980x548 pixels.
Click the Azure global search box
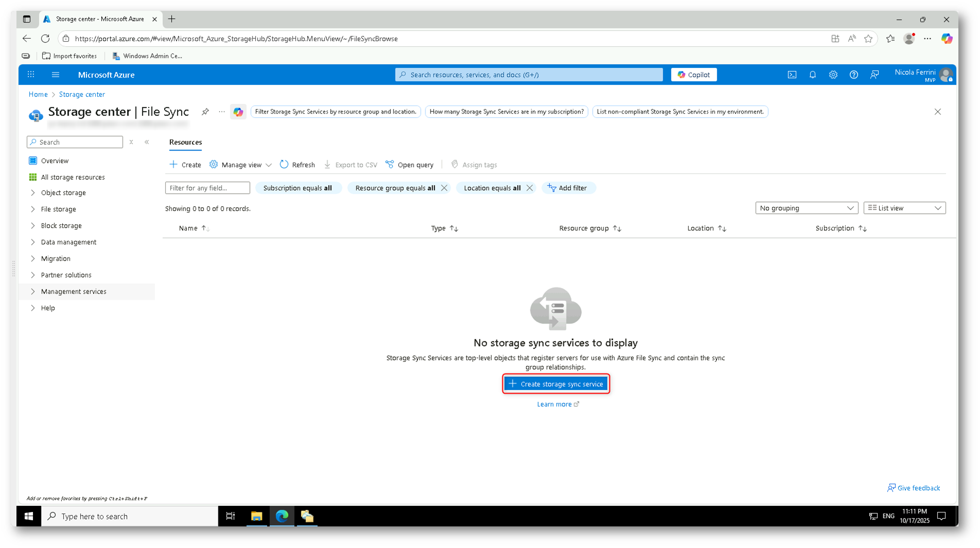click(x=529, y=75)
